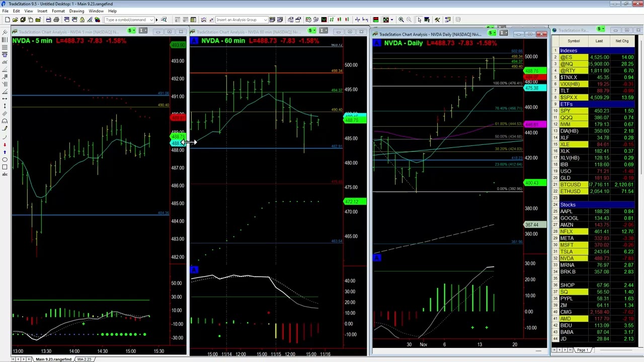Open the Window menu
This screenshot has height=362, width=644.
[x=96, y=11]
